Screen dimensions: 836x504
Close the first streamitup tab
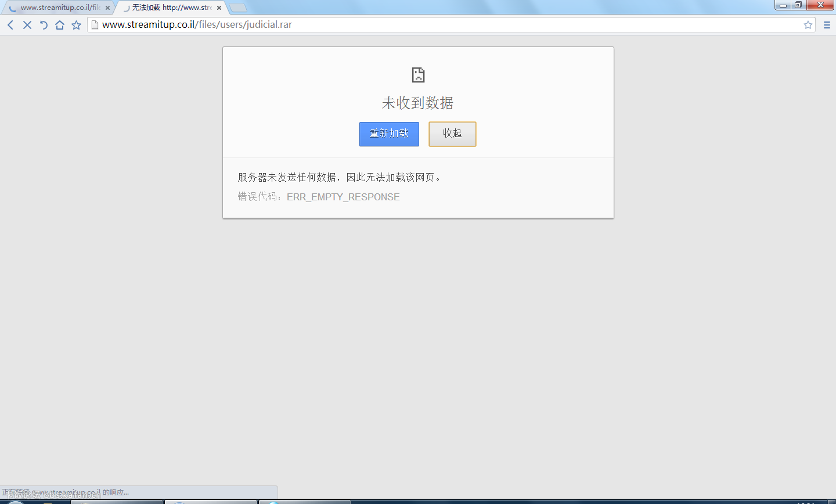(x=107, y=8)
